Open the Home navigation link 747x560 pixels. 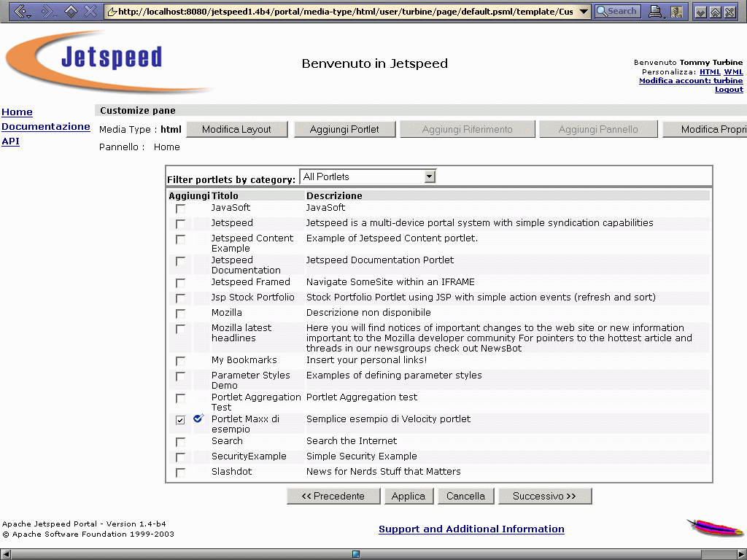pyautogui.click(x=18, y=112)
